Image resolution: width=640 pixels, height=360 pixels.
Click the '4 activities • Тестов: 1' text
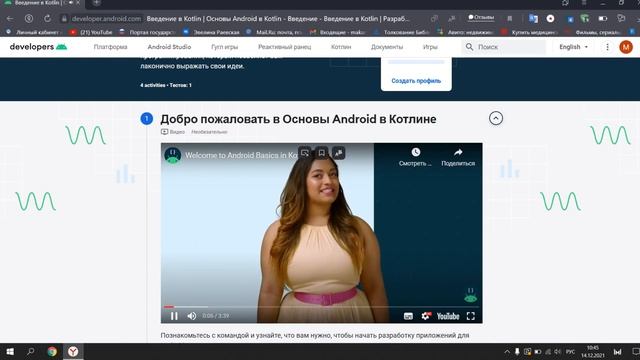[166, 85]
